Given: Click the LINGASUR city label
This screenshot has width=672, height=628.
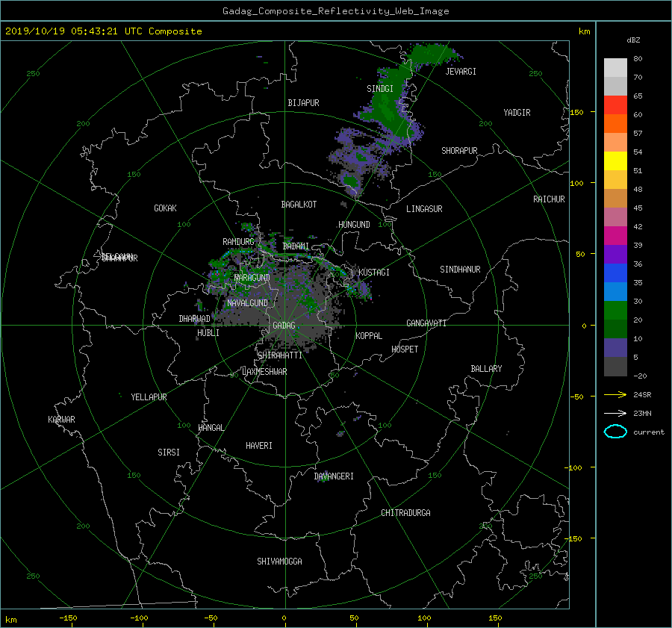Looking at the screenshot, I should coord(424,209).
